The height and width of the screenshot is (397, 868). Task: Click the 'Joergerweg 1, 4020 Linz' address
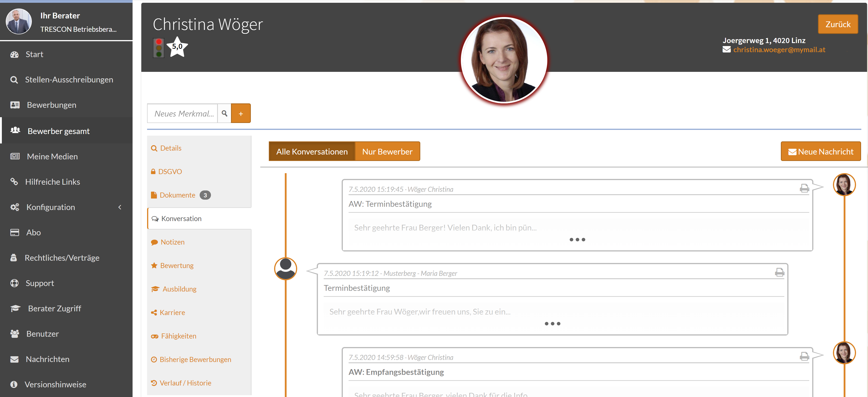(764, 40)
